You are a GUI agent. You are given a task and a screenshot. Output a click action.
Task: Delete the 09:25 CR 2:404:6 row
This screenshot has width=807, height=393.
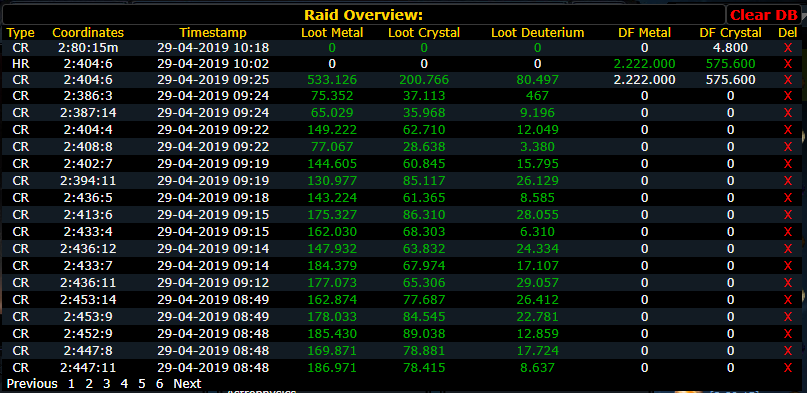pyautogui.click(x=787, y=80)
